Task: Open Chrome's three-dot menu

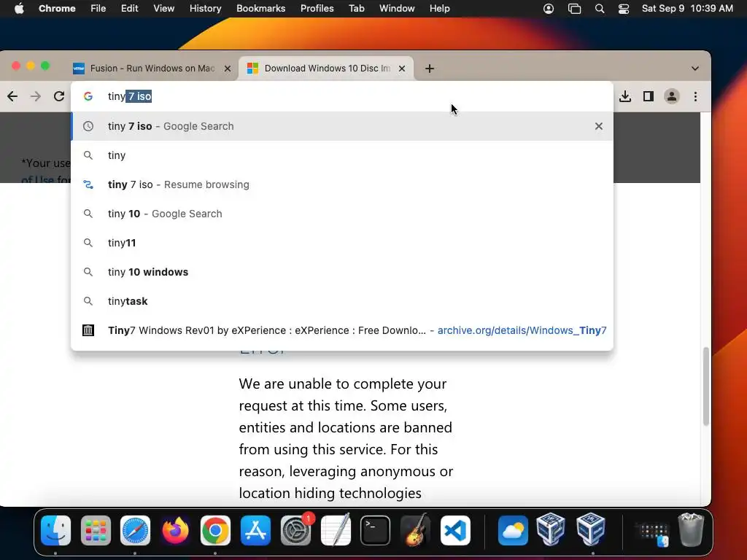Action: 695,96
